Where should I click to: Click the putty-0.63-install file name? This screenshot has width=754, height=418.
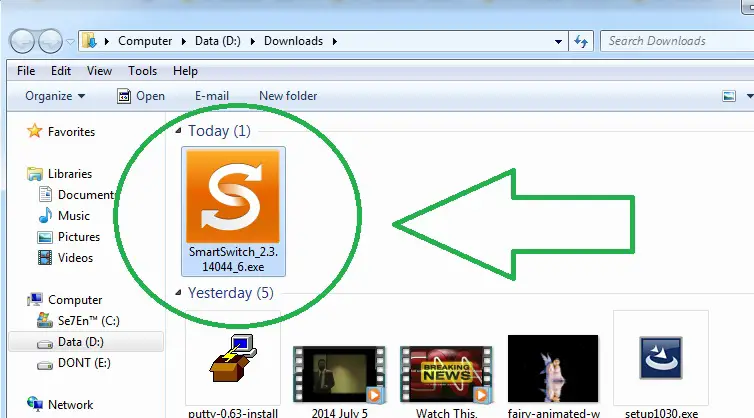point(233,413)
